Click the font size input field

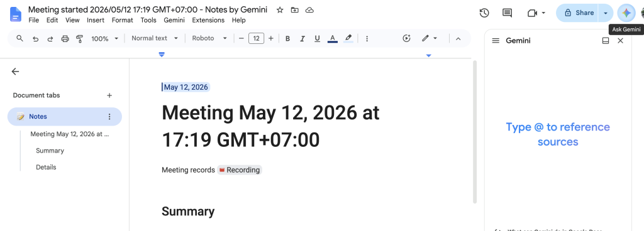(x=257, y=38)
